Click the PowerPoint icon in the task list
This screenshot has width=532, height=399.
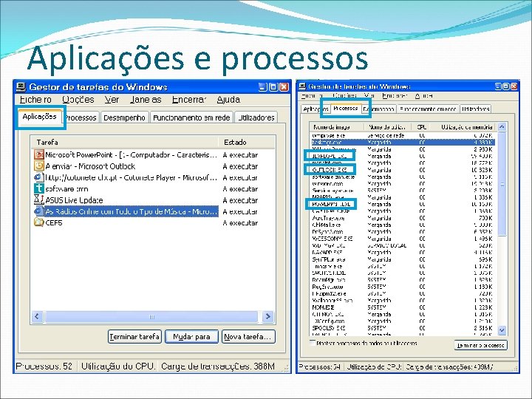pyautogui.click(x=39, y=154)
